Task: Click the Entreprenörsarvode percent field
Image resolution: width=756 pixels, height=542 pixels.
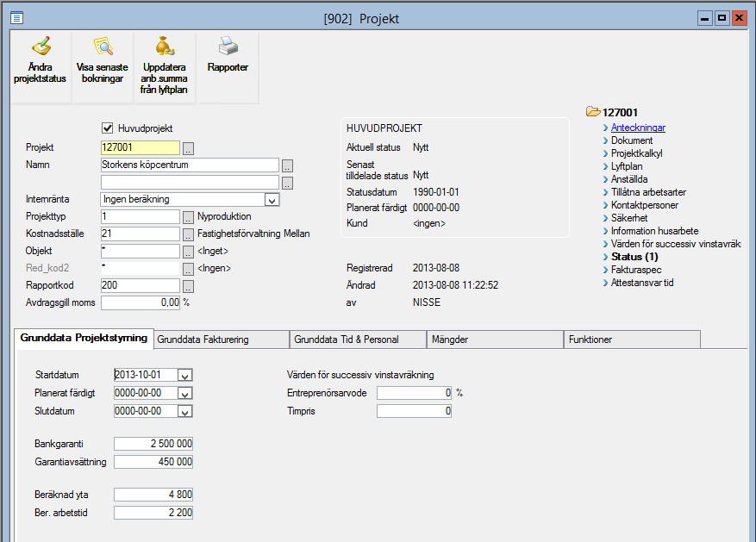Action: pyautogui.click(x=414, y=393)
